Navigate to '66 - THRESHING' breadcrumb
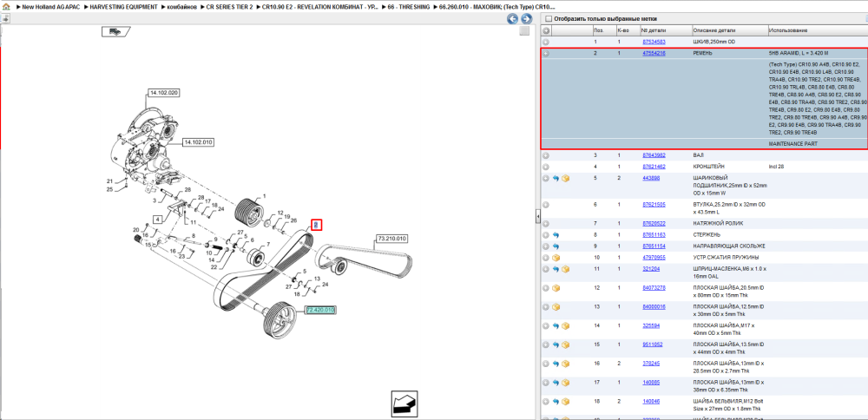 pos(409,6)
